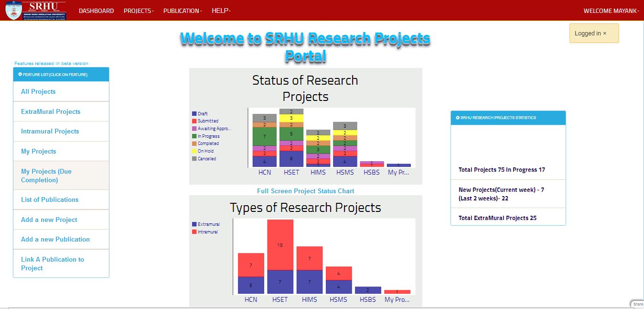This screenshot has height=309, width=644.
Task: Click HSBS Extramural bar showing 2
Action: click(368, 290)
